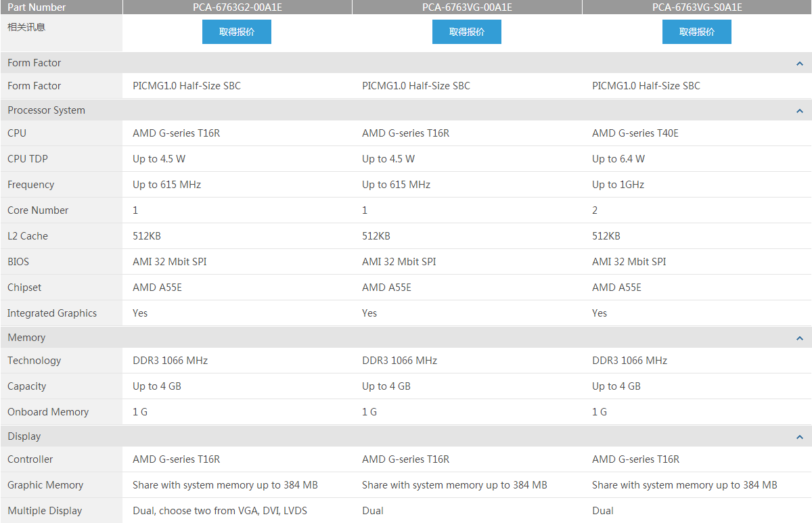The width and height of the screenshot is (812, 523).
Task: Collapse the Display section using its chevron
Action: click(800, 437)
